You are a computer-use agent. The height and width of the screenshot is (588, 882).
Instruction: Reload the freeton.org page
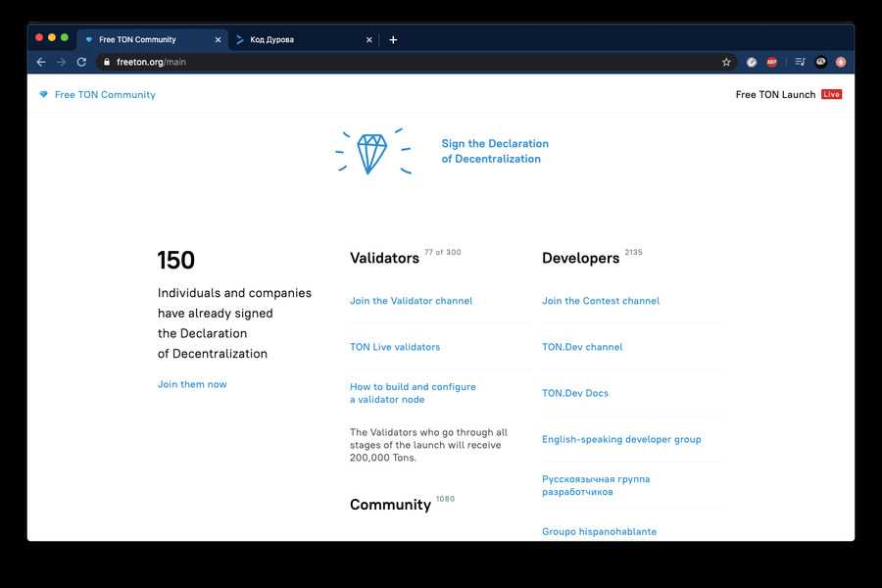(81, 62)
